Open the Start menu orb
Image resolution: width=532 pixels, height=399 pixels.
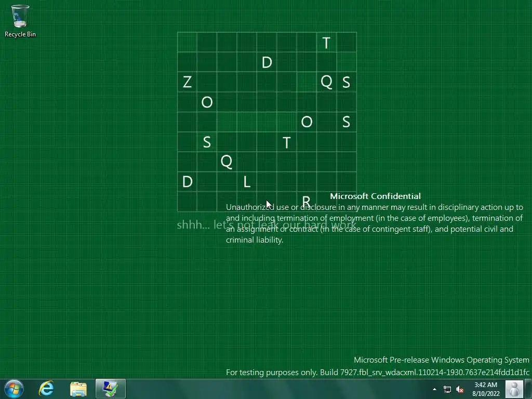coord(14,389)
